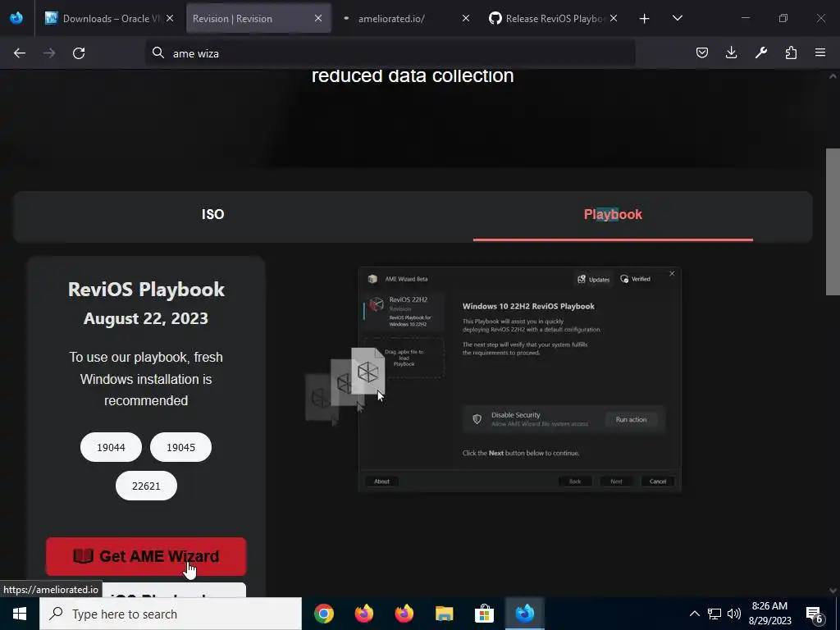Click the active Waterfox taskbar icon
The image size is (840, 630).
point(524,614)
